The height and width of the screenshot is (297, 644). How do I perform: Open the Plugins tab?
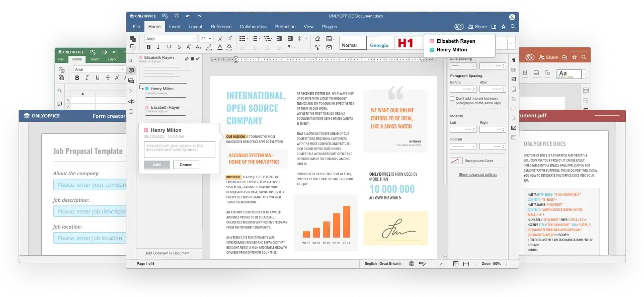tap(329, 27)
